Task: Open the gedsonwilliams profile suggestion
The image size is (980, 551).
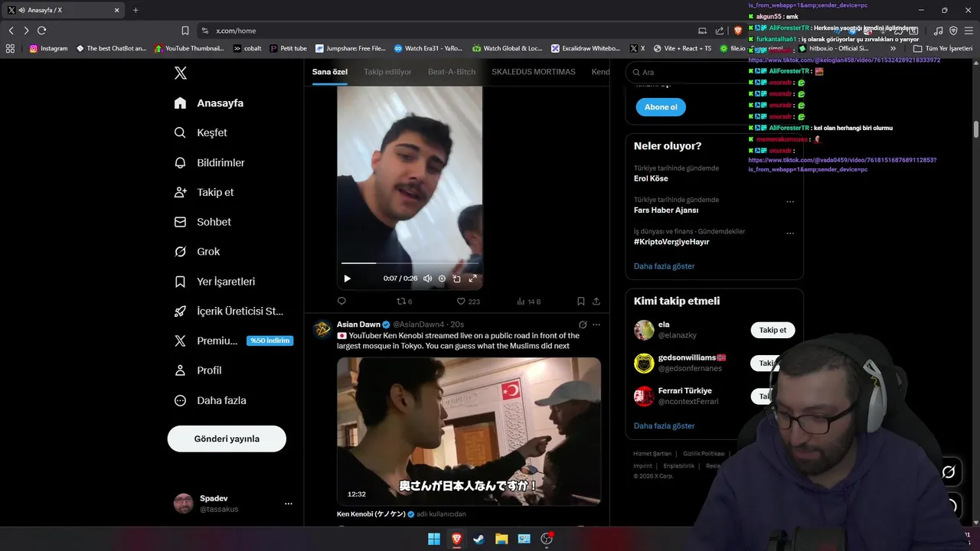Action: click(x=691, y=363)
